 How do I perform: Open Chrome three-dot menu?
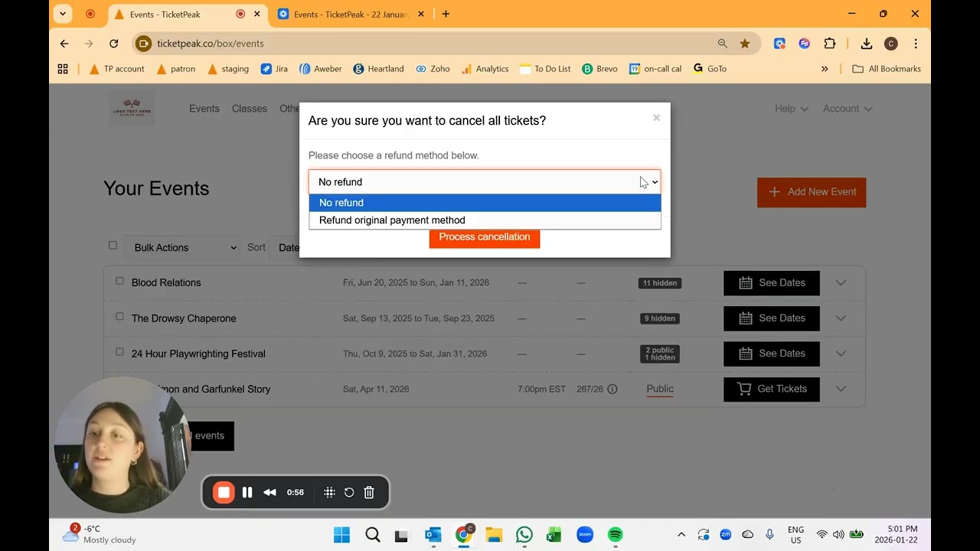[x=916, y=44]
